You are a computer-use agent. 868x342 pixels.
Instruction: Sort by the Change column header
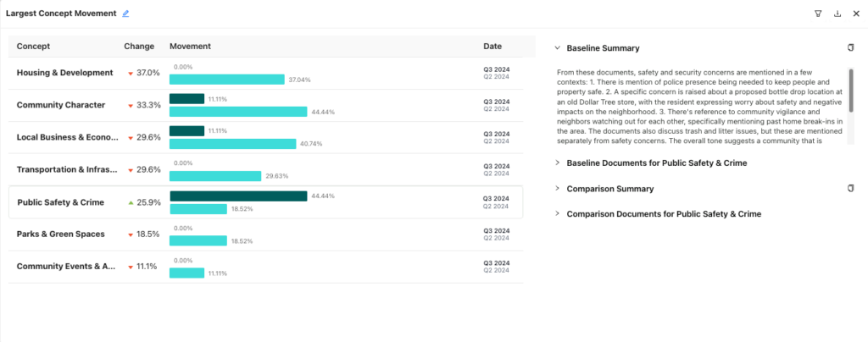point(139,46)
